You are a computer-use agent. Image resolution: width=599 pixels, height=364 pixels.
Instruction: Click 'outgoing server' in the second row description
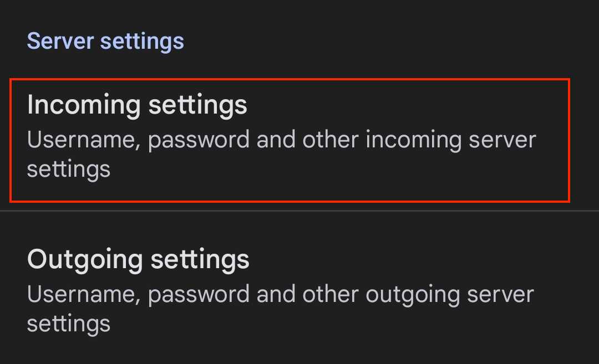(450, 295)
